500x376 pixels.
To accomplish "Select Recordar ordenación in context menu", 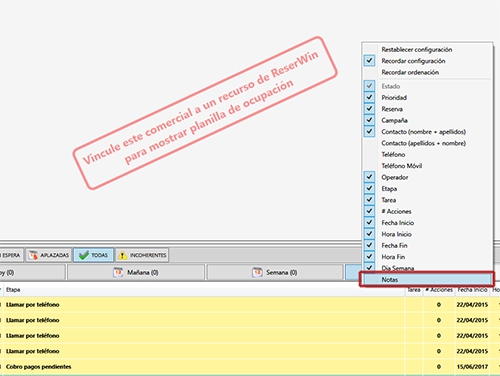I will 410,72.
